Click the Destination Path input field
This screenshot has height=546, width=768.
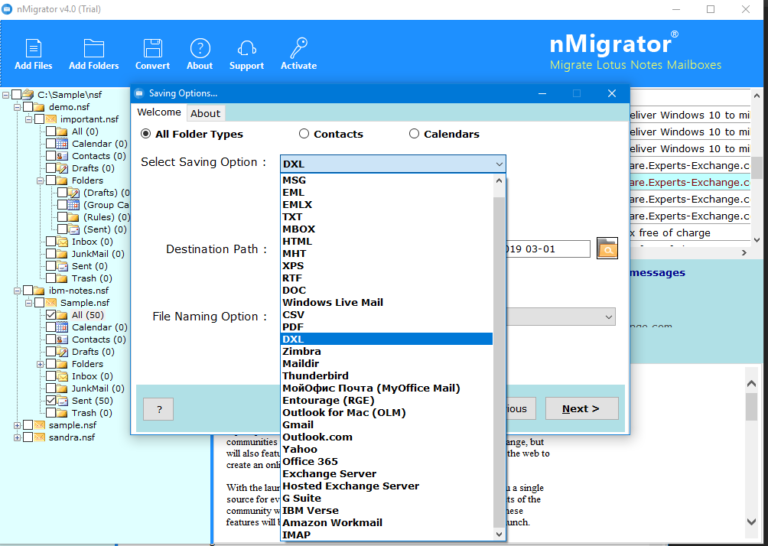(x=548, y=249)
